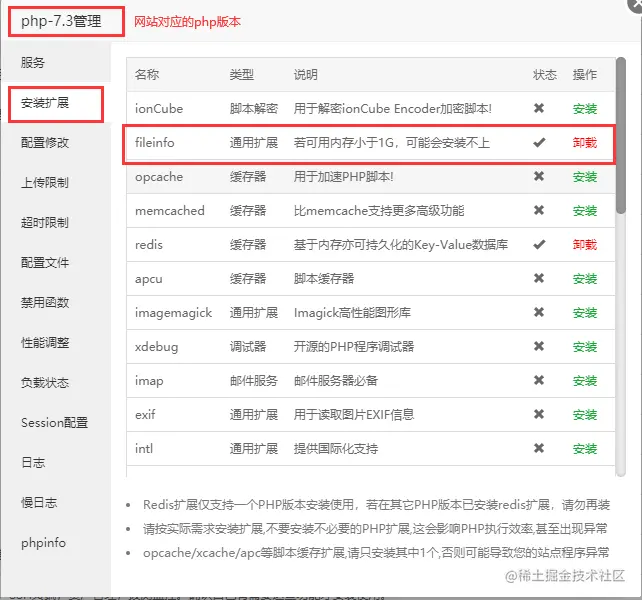
Task: Install the apcu extension
Action: click(585, 279)
